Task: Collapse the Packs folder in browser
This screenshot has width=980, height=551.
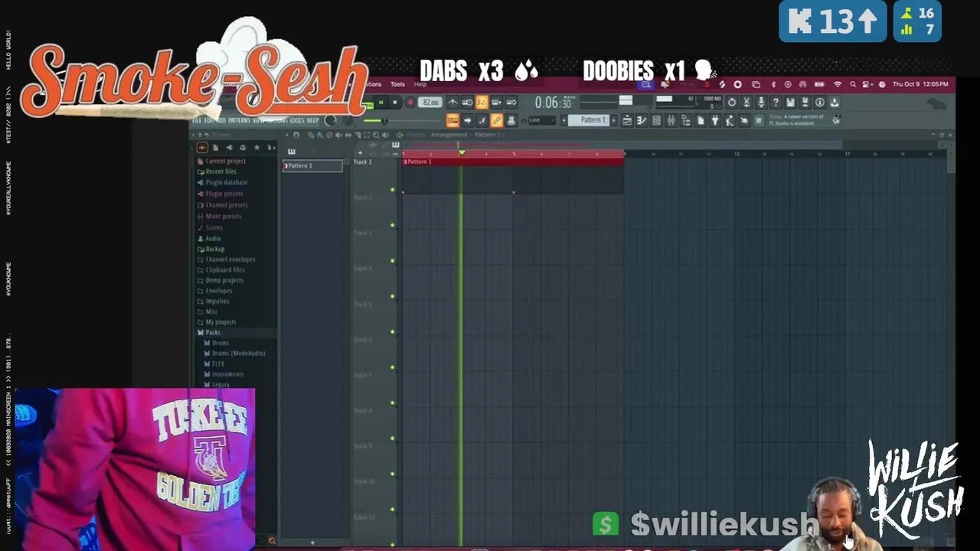Action: click(208, 332)
